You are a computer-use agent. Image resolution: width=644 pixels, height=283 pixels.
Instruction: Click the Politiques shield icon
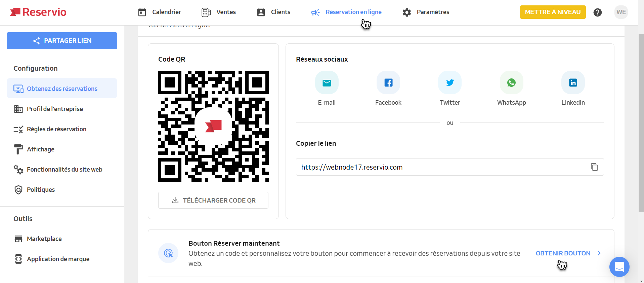click(18, 190)
